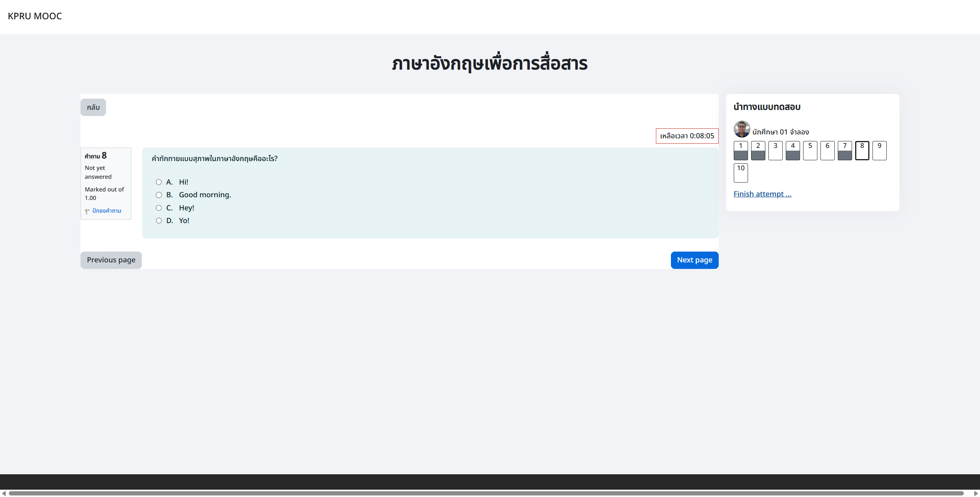Go to question 7 in navigation

(845, 151)
